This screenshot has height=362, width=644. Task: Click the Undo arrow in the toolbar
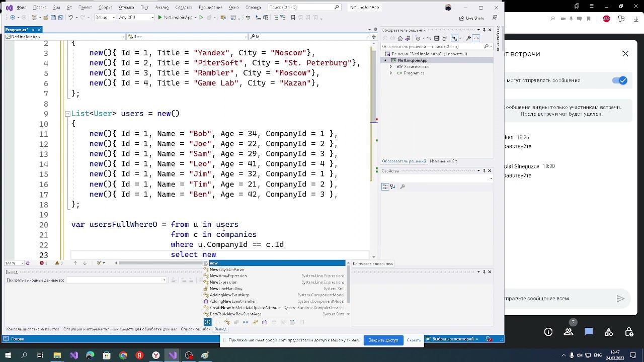(71, 18)
